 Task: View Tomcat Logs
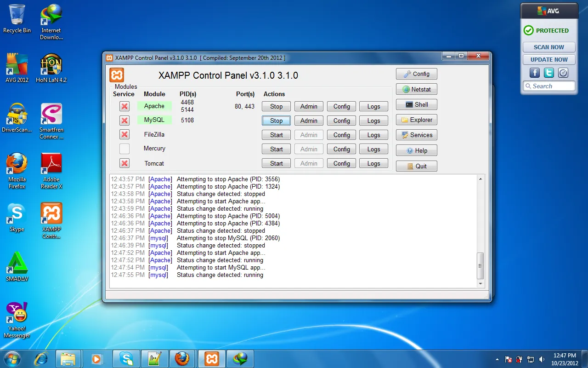[373, 163]
